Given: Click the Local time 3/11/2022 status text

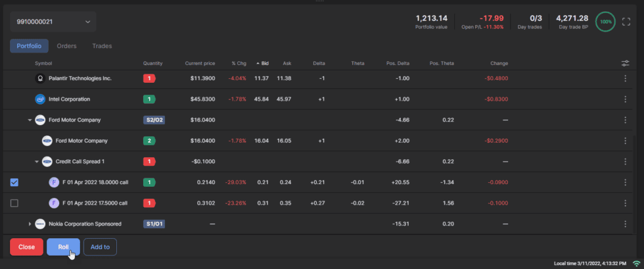Looking at the screenshot, I should coord(590,263).
